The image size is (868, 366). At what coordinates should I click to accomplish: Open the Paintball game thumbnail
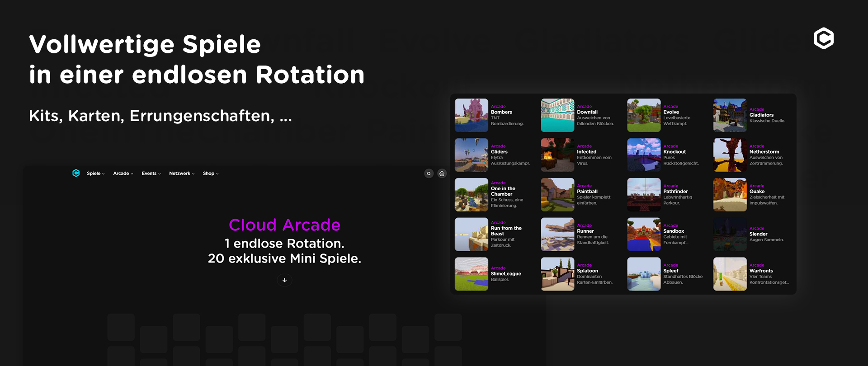(x=557, y=195)
